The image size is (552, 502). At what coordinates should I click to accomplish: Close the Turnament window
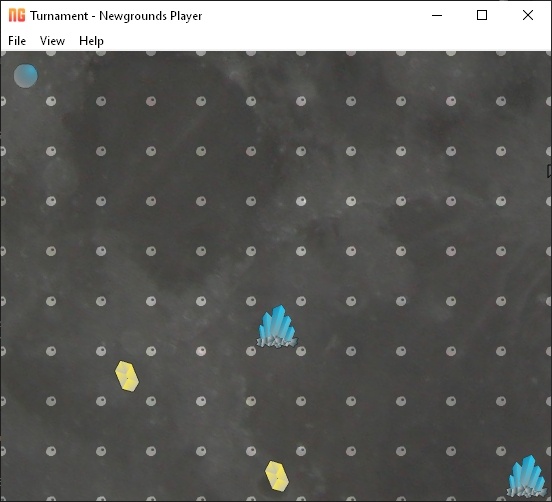pos(528,15)
